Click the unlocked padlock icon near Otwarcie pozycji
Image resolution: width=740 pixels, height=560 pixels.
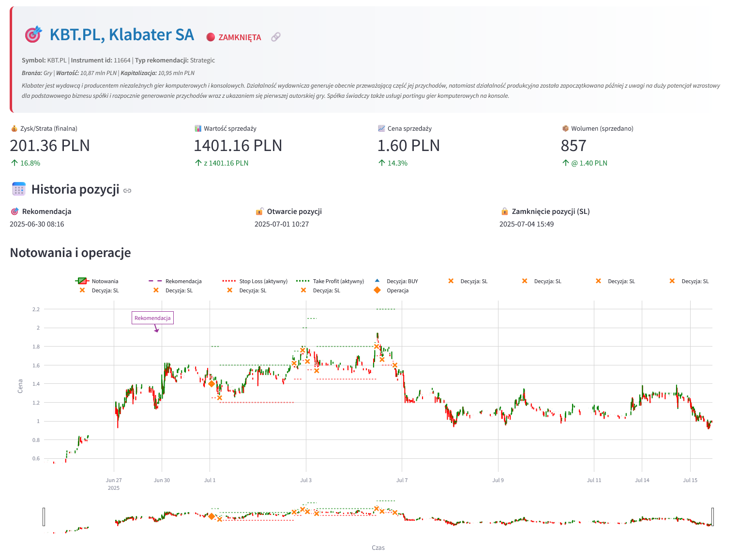tap(259, 211)
